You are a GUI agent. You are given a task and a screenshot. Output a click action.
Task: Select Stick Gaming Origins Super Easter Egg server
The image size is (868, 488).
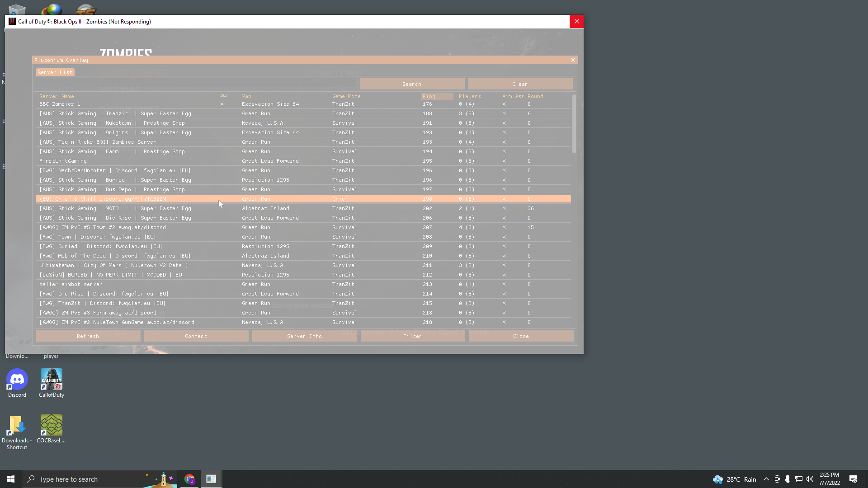pyautogui.click(x=303, y=132)
